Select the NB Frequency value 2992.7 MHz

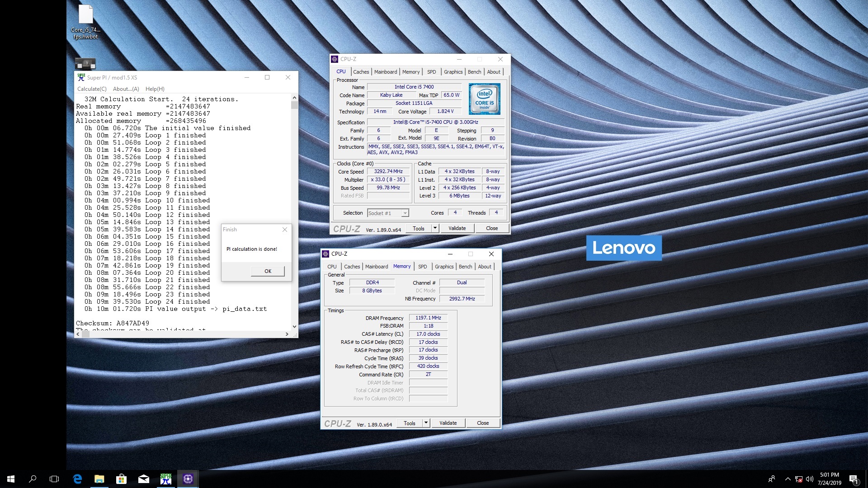(462, 299)
